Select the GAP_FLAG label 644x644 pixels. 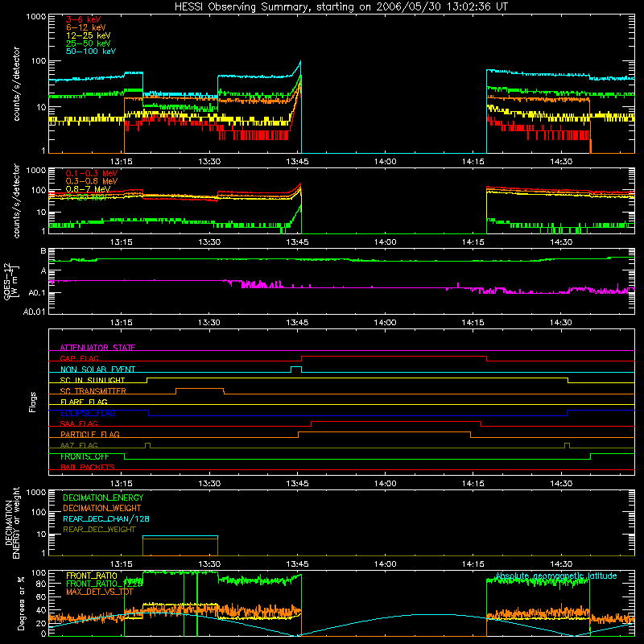click(79, 358)
